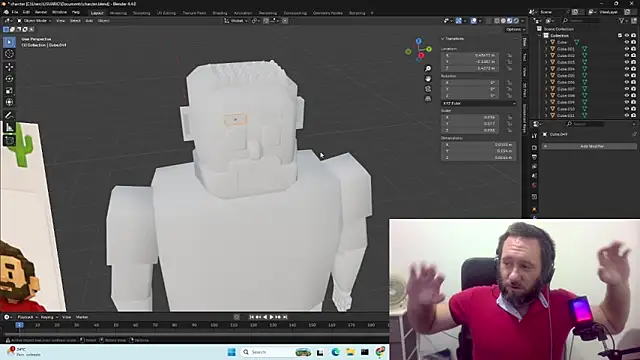The height and width of the screenshot is (360, 640).
Task: Collapse the Collection tree in outliner
Action: 540,36
